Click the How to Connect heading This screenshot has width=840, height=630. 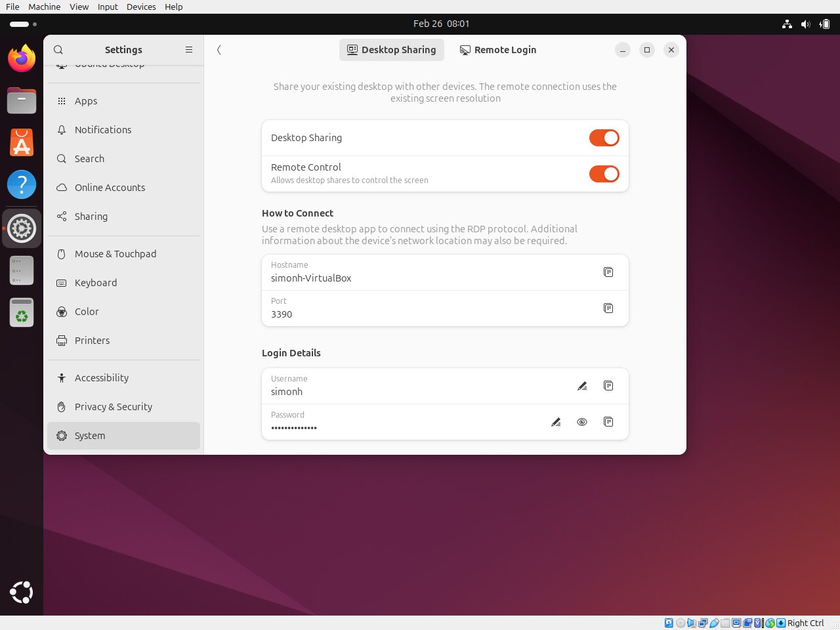tap(297, 213)
